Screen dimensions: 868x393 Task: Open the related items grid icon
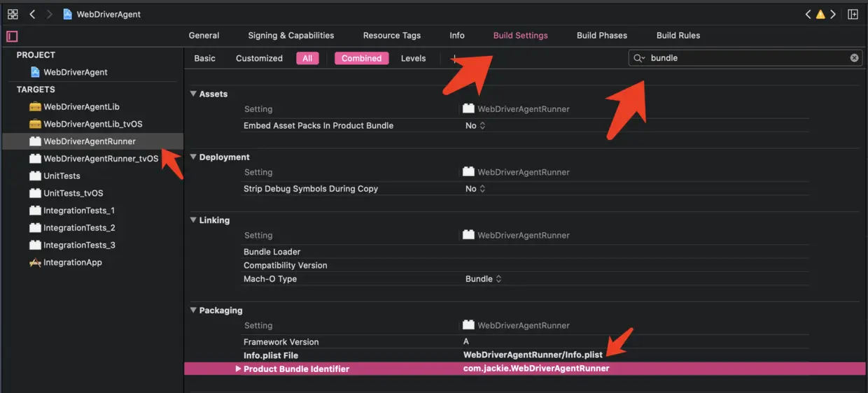point(13,14)
